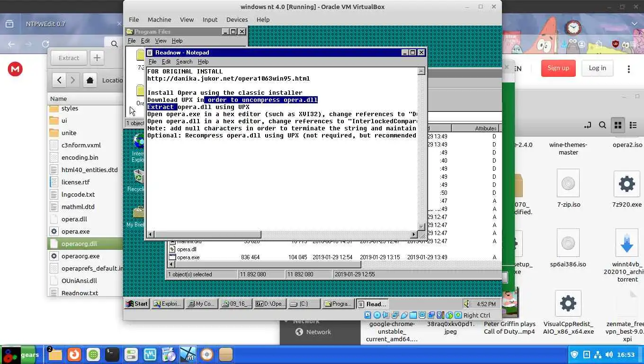Click the browser reload button
This screenshot has height=364, width=644.
click(x=45, y=44)
